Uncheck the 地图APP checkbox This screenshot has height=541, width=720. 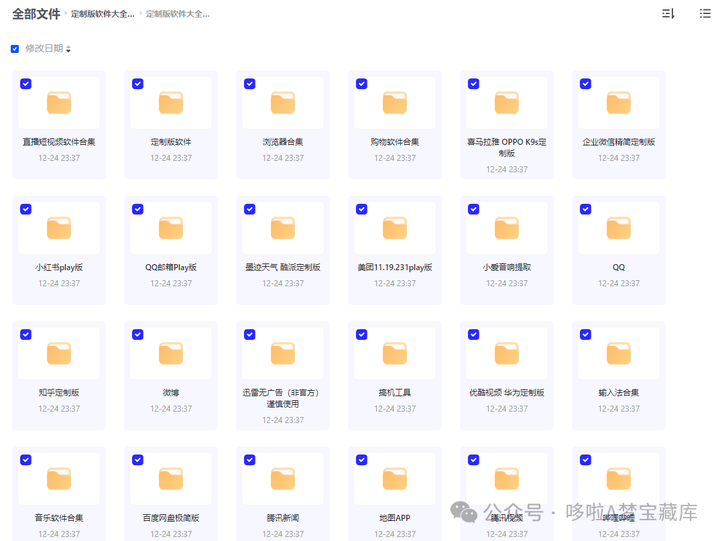pos(362,460)
